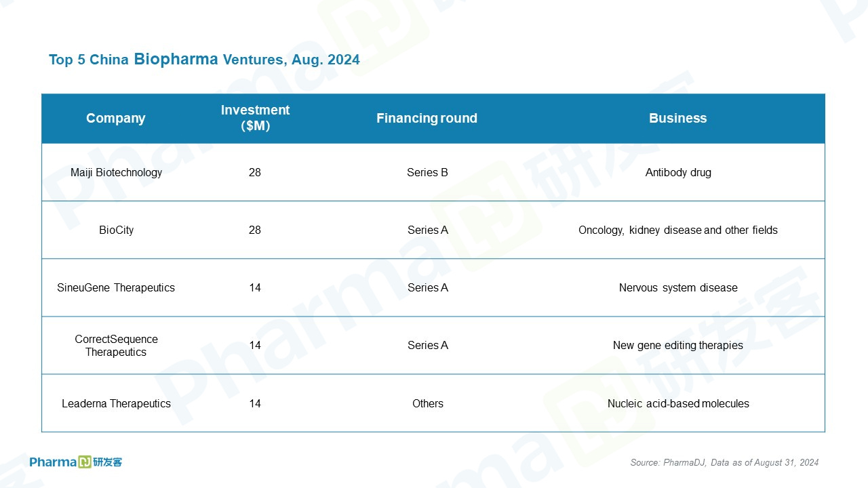The image size is (868, 488).
Task: Click the Maiji Biotechnology company cell
Action: pyautogui.click(x=117, y=172)
